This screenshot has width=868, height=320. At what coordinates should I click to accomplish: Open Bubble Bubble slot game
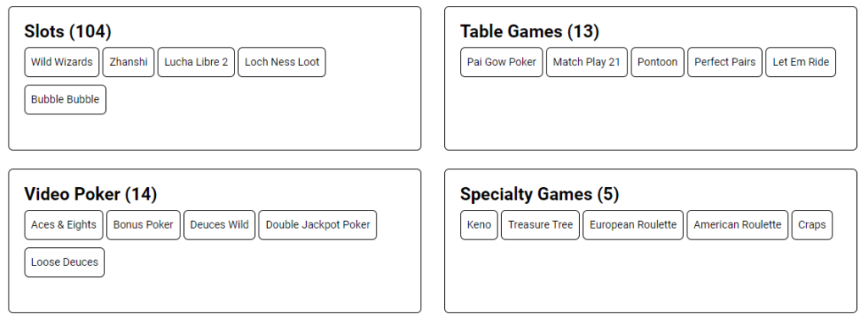tap(65, 100)
